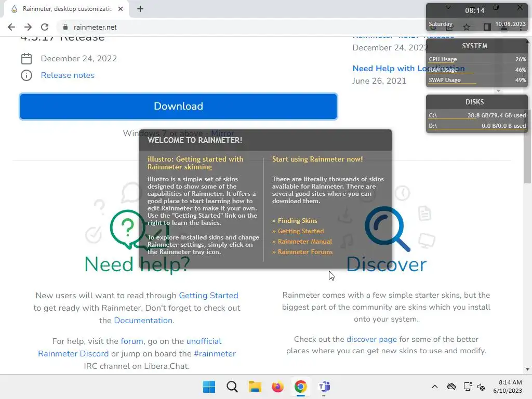Click the cloud sync tray icon
This screenshot has width=532, height=399.
451,387
